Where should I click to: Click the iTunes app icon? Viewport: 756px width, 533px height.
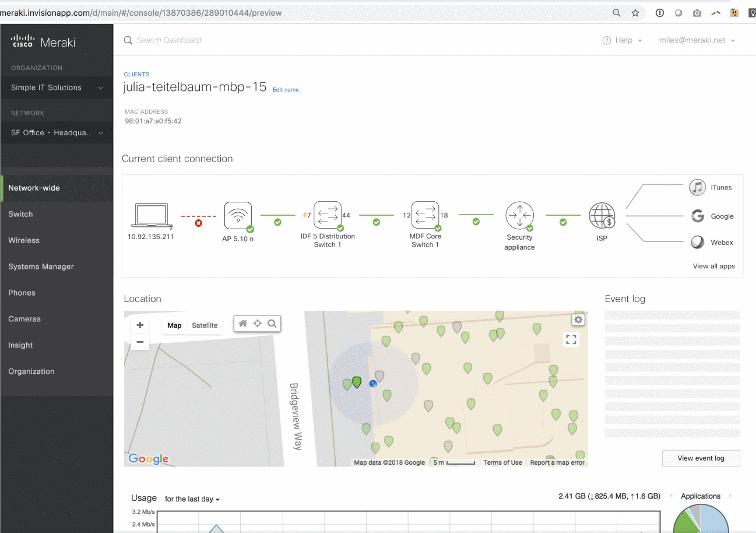tap(697, 187)
